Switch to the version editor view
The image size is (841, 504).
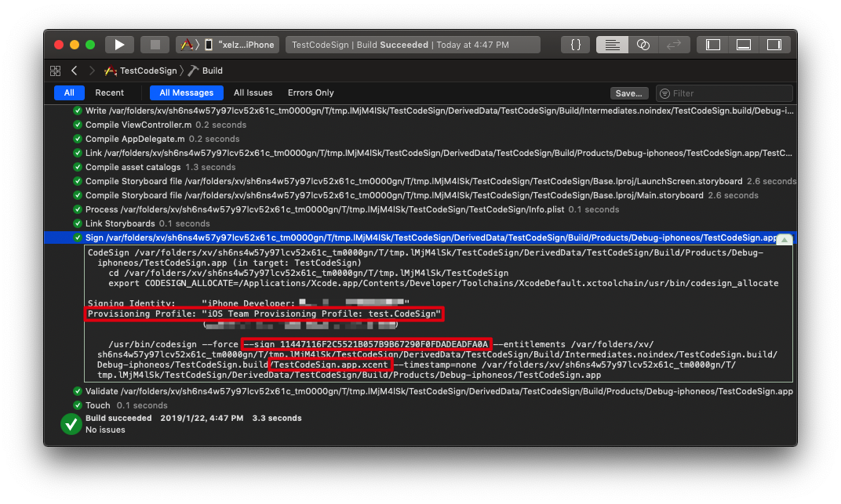tap(674, 45)
